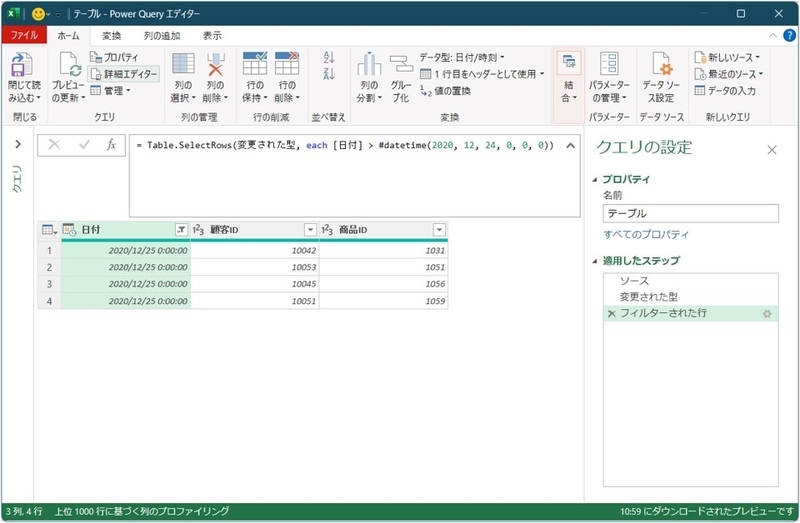This screenshot has width=800, height=523.
Task: Click パラメーターの管理 icon
Action: (609, 64)
